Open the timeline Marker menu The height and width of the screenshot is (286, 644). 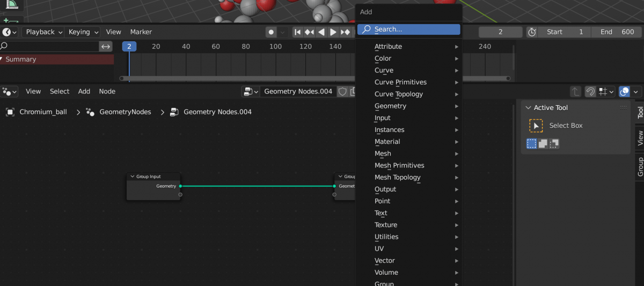(x=141, y=32)
